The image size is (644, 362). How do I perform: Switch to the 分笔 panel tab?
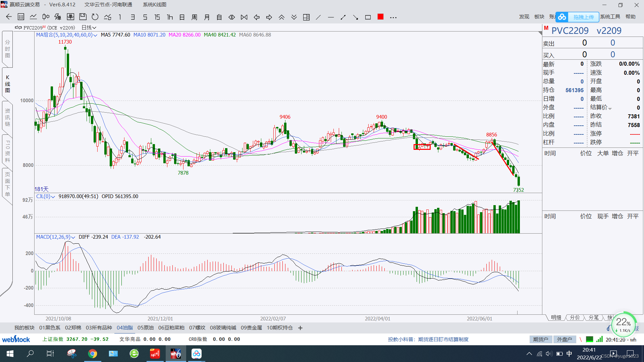pos(593,317)
